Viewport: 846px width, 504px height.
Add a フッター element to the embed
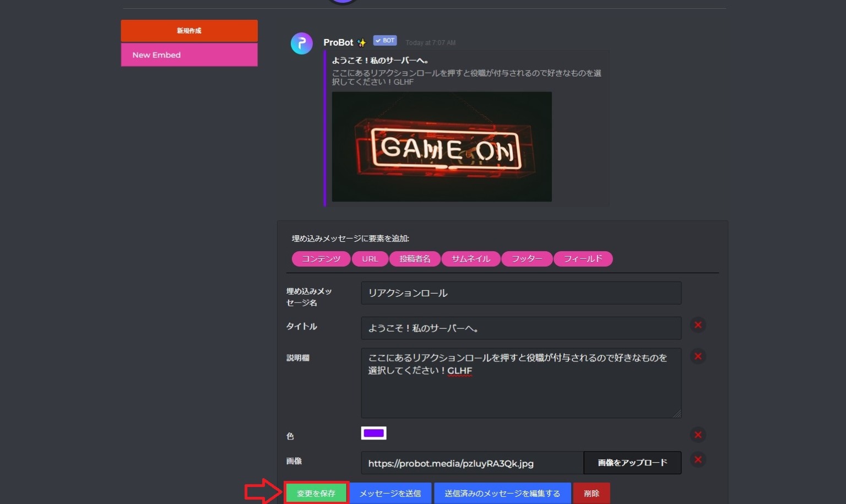(x=527, y=258)
